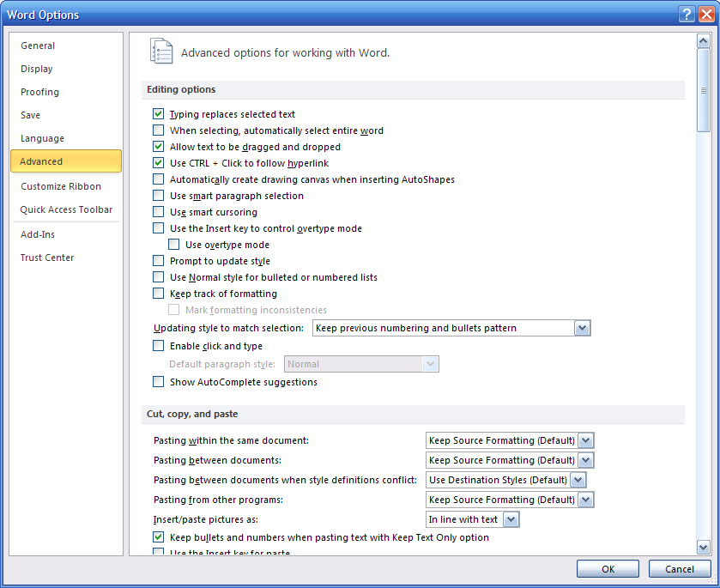Click the Cut, copy, and paste header
This screenshot has width=720, height=588.
pos(413,414)
